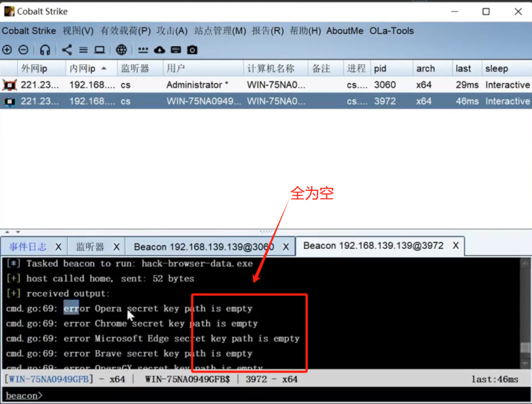
Task: Click the beacon icon of the Administrator row
Action: [9, 85]
